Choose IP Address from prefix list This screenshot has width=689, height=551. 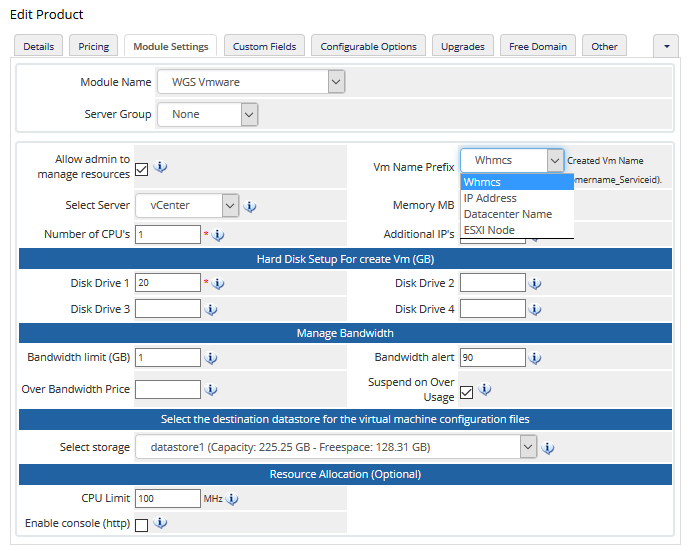pos(490,198)
